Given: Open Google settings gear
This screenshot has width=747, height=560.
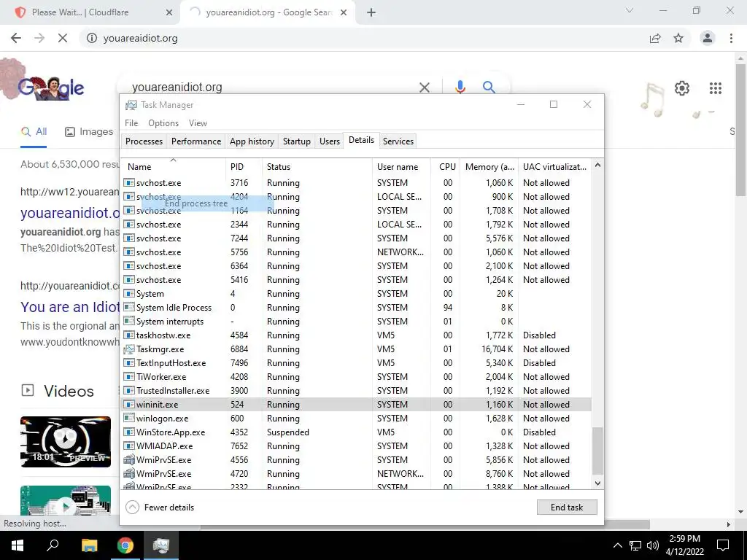Looking at the screenshot, I should click(682, 88).
